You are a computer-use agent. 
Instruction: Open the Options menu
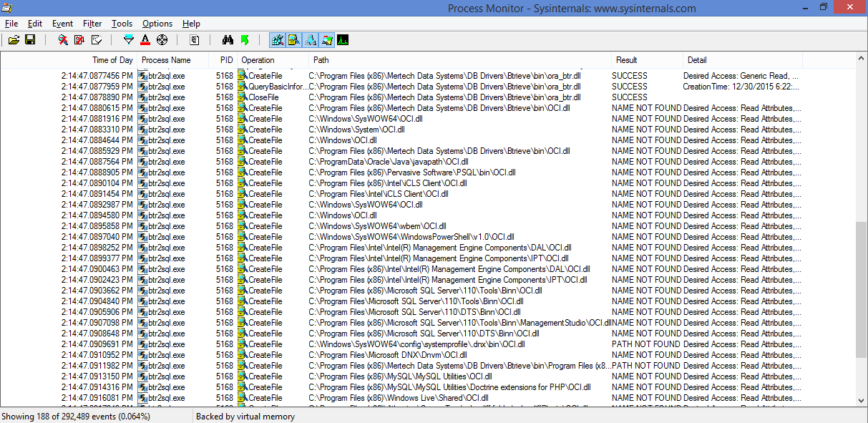click(x=157, y=23)
